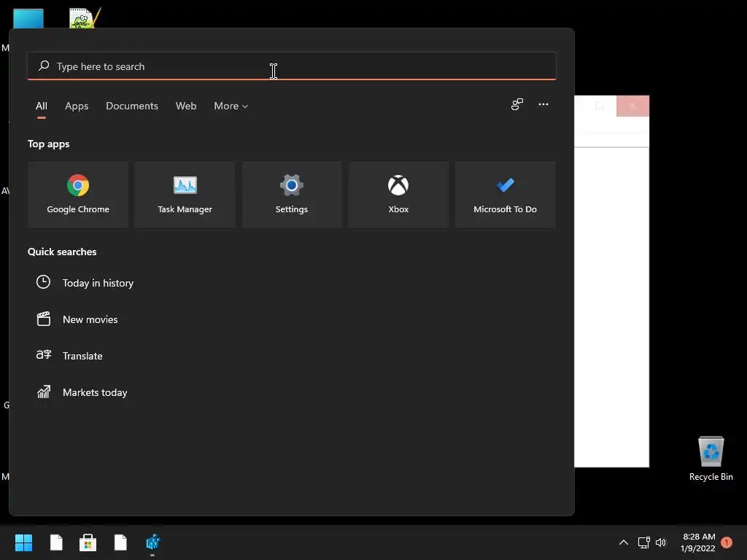
Task: Run the Translate quick search
Action: tap(82, 356)
